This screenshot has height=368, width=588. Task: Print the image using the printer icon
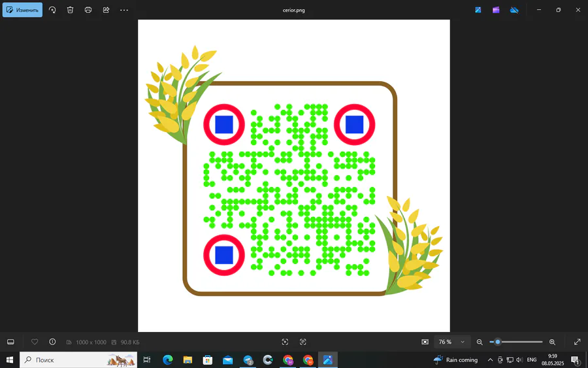tap(88, 10)
